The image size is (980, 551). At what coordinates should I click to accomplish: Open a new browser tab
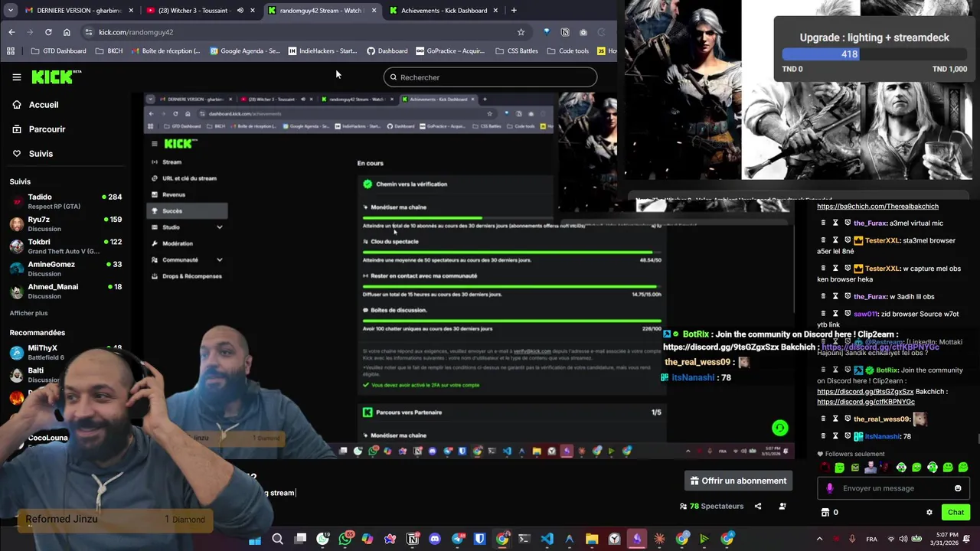514,11
